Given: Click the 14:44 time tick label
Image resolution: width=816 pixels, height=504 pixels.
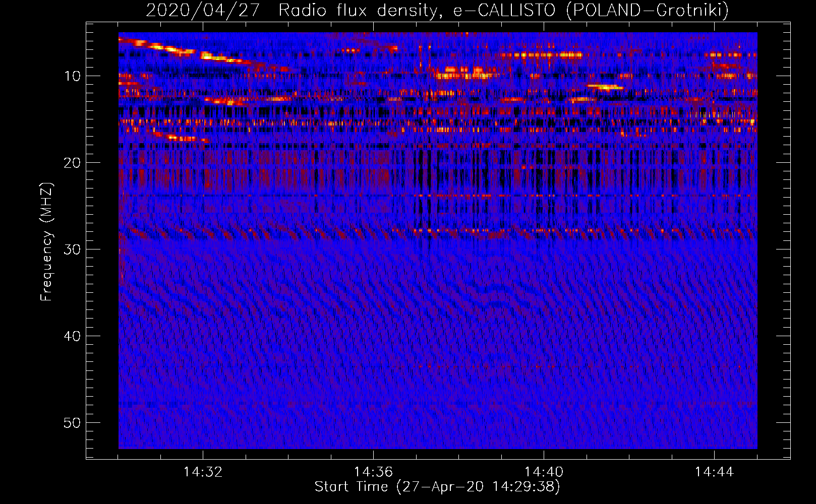Looking at the screenshot, I should 714,472.
